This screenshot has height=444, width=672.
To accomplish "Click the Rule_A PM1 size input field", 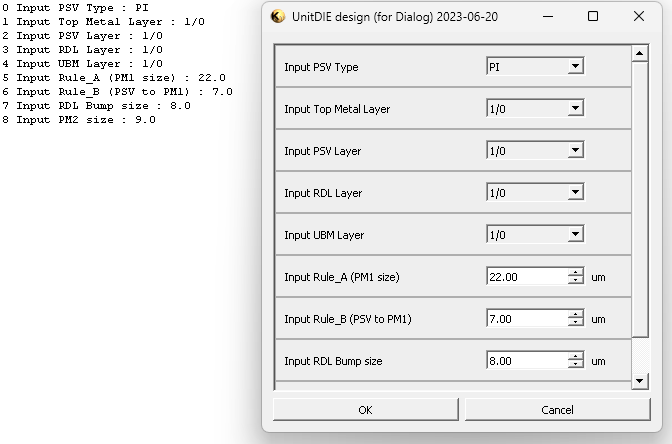I will 526,277.
